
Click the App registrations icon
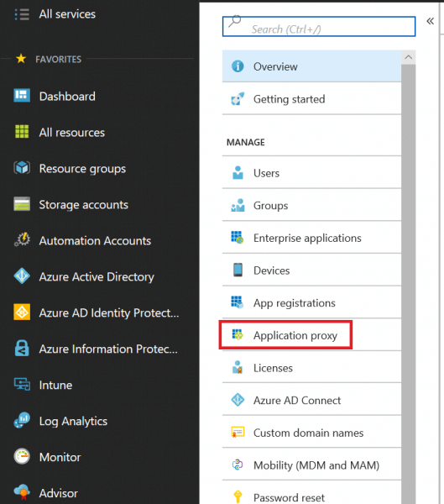[x=238, y=302]
